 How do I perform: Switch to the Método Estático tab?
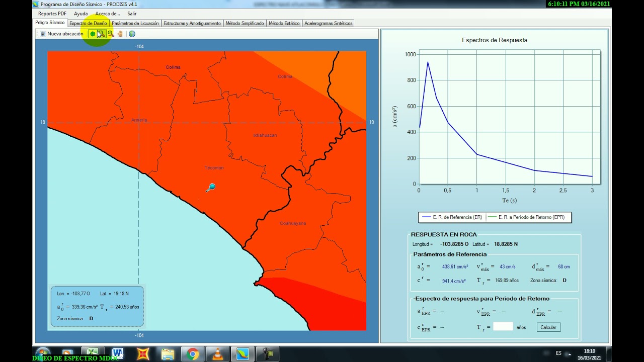[x=284, y=23]
